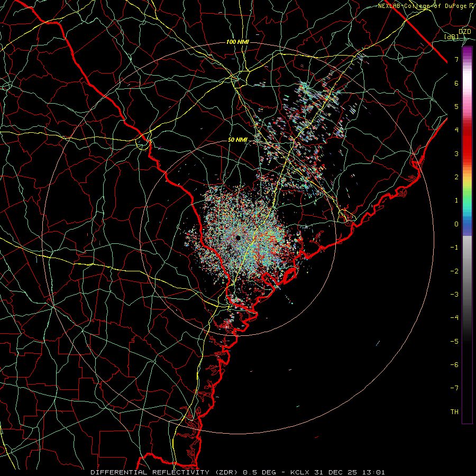Click the "13:01" time in the caption
Viewport: 476px width, 476px height.
[373, 472]
